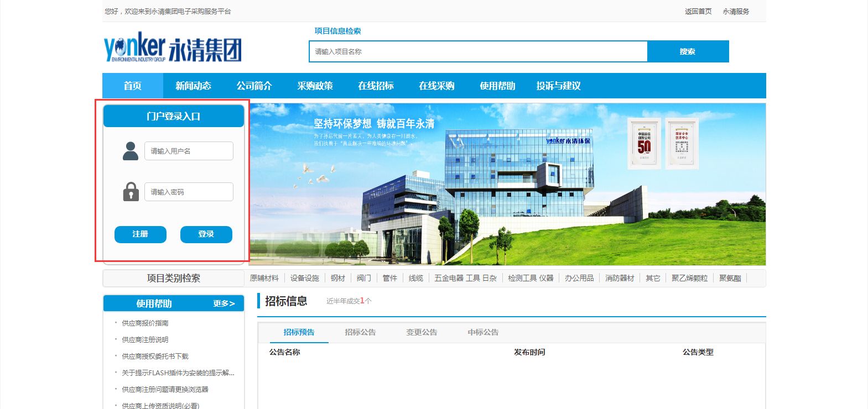Click the 国家企业技术中心 certificate plaque
Viewport: 868px width, 409px height.
(682, 143)
